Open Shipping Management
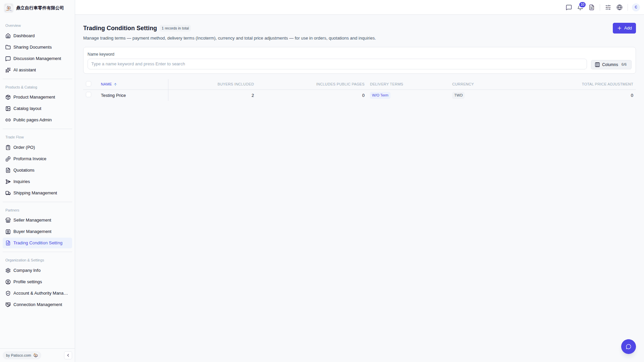 click(x=37, y=193)
